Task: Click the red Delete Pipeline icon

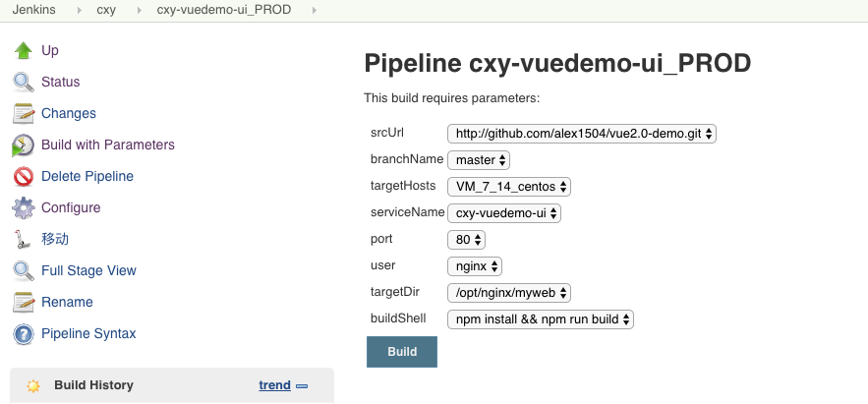Action: [23, 177]
